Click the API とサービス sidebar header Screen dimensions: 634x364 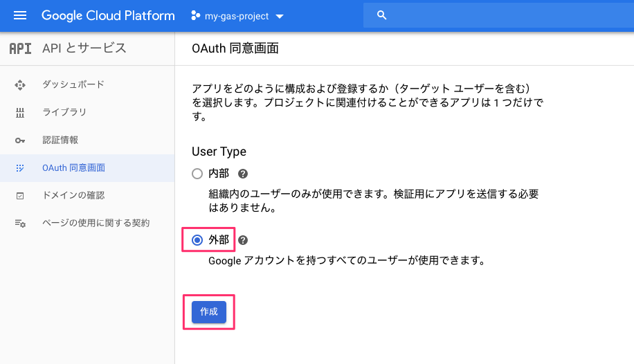click(84, 48)
